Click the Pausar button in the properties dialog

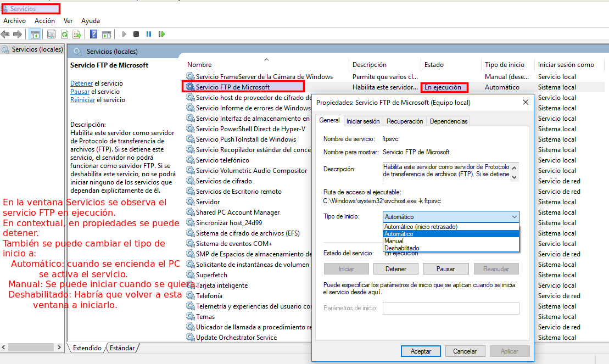tap(445, 269)
